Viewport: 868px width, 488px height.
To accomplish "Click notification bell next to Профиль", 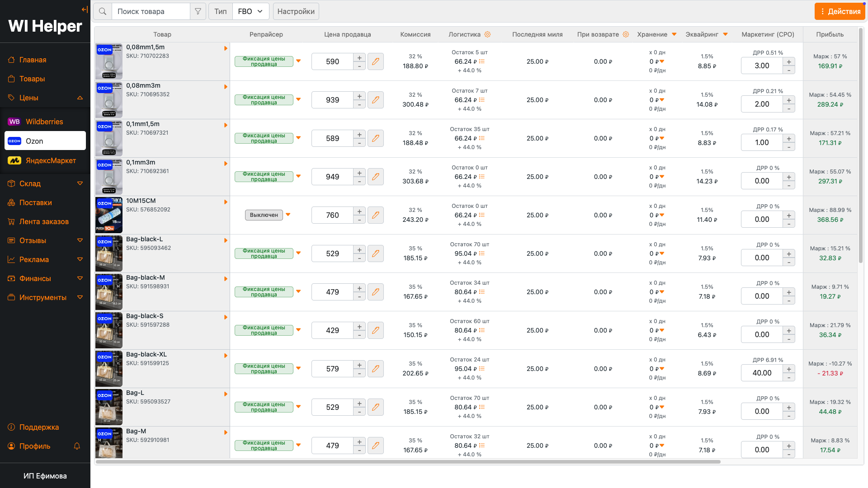I will tap(77, 446).
